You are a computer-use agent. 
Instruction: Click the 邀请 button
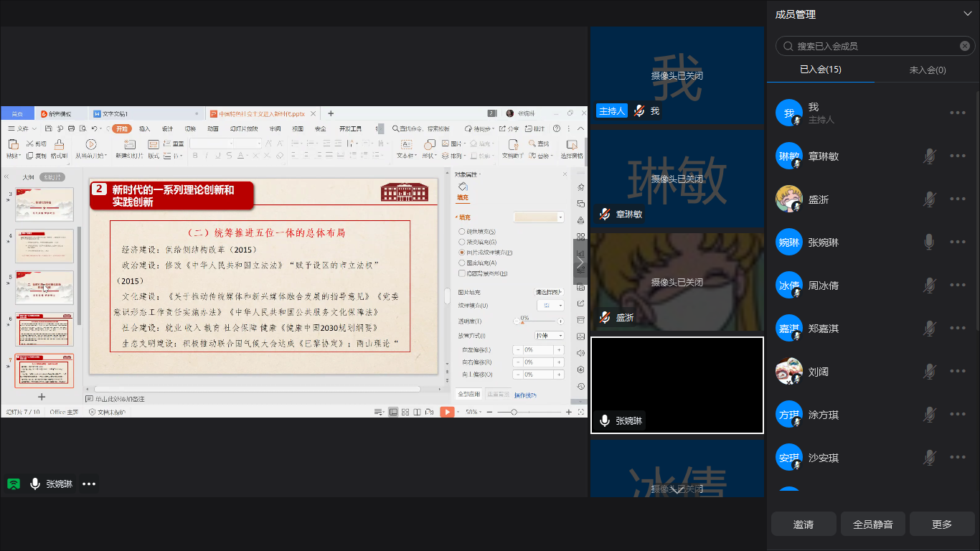tap(804, 524)
